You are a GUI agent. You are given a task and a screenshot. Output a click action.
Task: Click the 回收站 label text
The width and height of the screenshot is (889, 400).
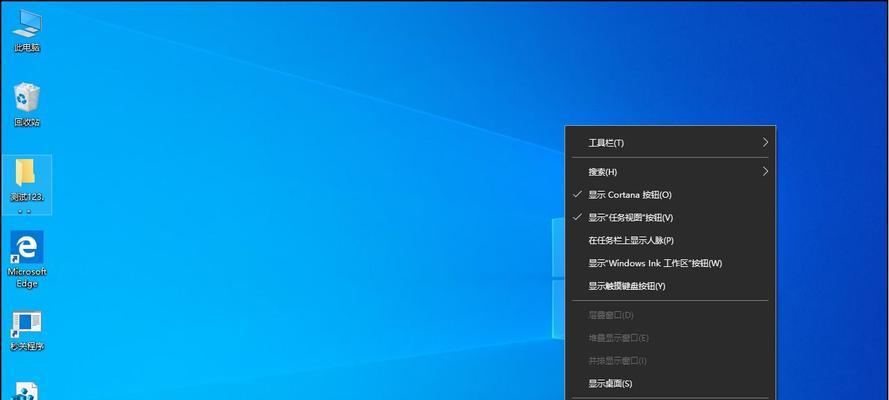[x=27, y=122]
